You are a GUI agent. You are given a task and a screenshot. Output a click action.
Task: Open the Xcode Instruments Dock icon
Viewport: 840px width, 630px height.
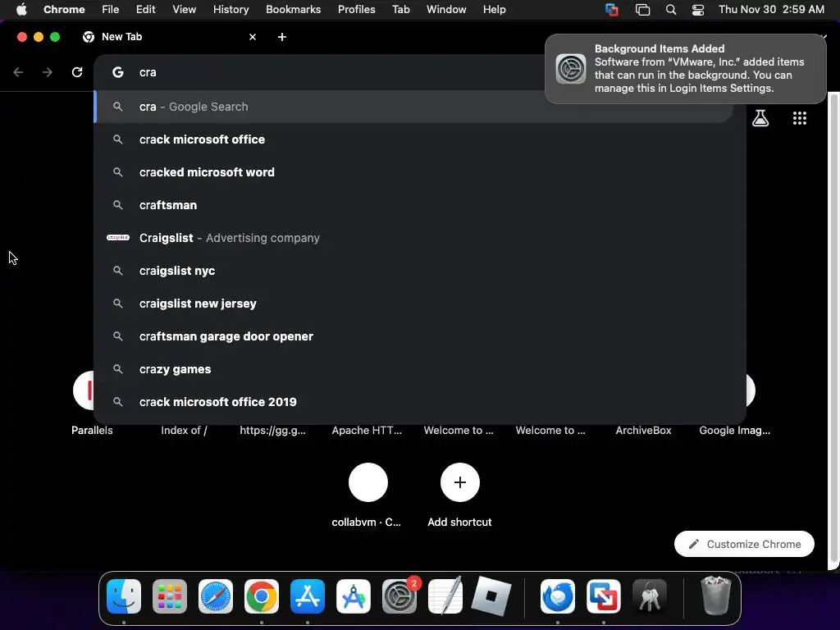[x=354, y=596]
